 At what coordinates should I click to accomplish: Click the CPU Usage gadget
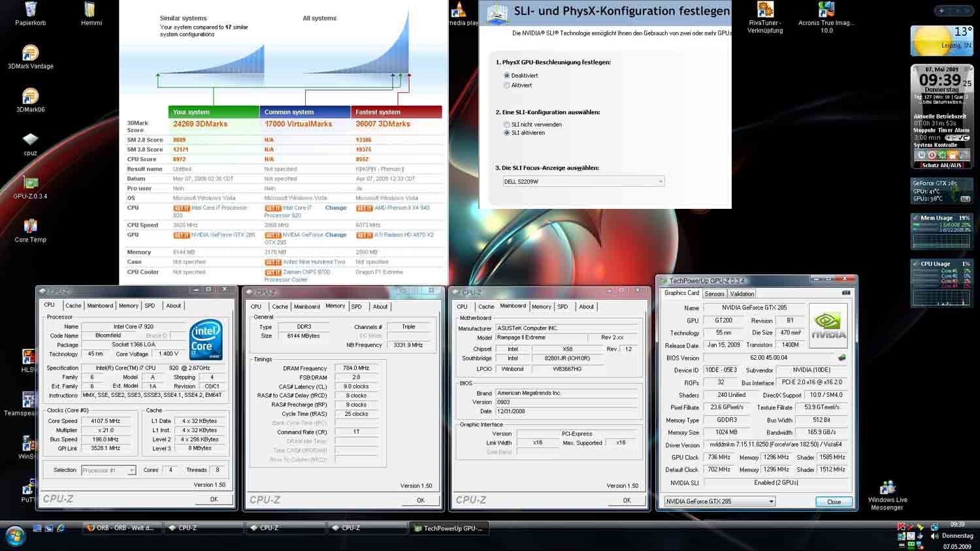941,283
